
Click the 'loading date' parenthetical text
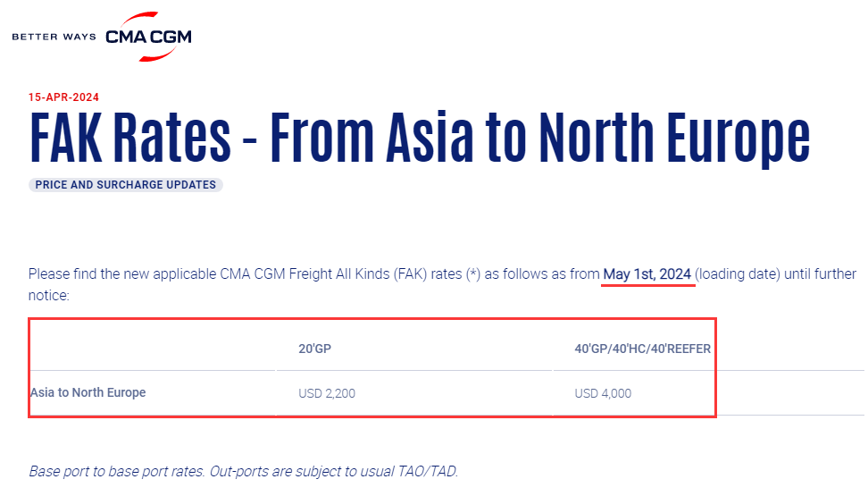pyautogui.click(x=739, y=274)
